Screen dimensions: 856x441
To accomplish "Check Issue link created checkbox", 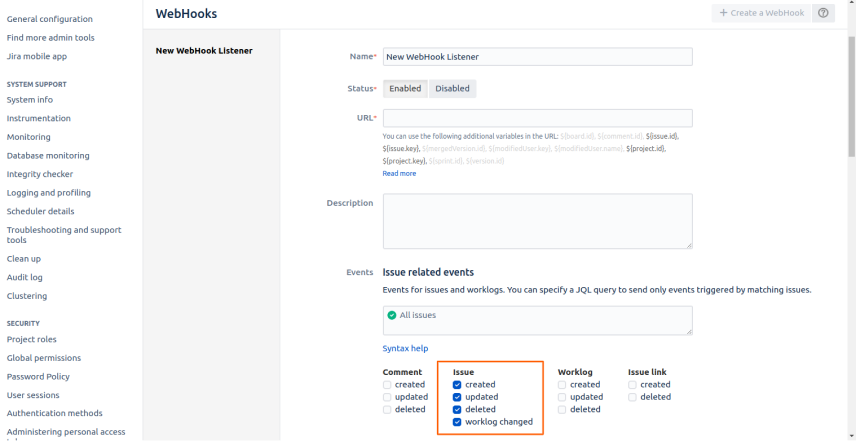I will (632, 385).
